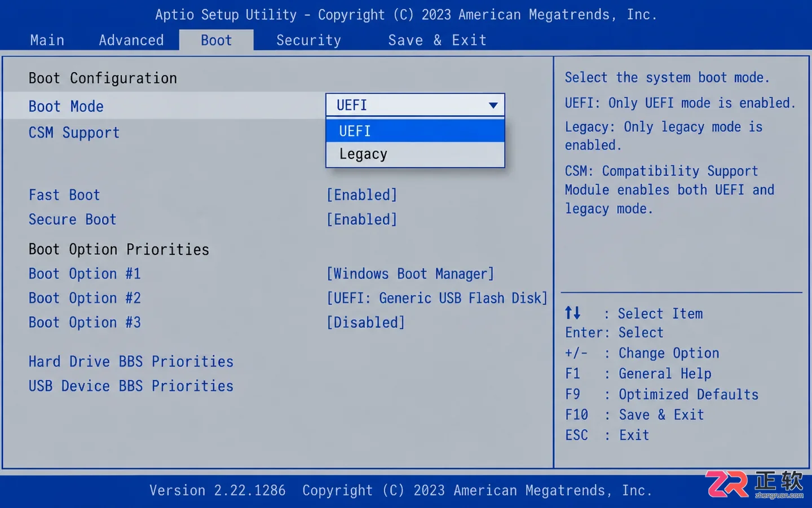Open Boot Option #2 USB Flash Disk value
The height and width of the screenshot is (508, 812).
tap(437, 298)
